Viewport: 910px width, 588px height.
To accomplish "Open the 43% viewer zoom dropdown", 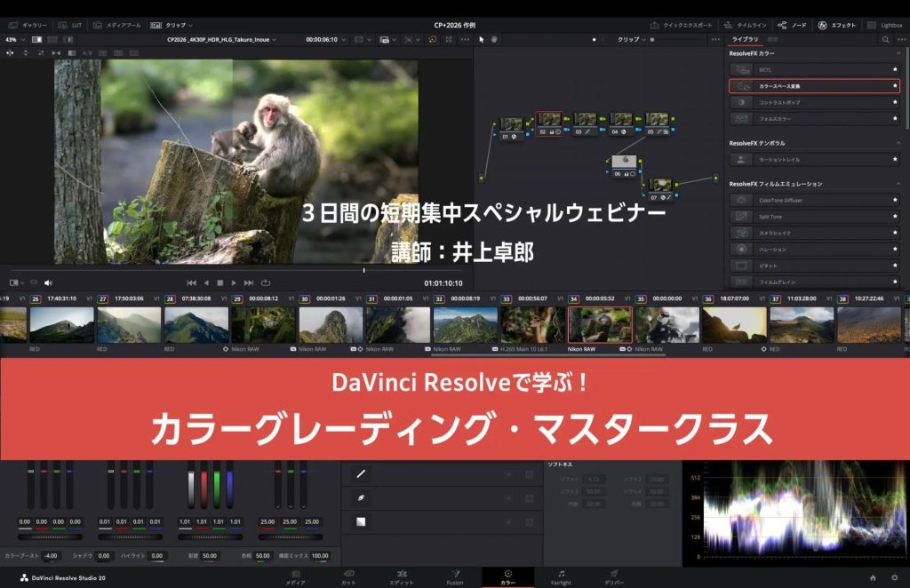I will [x=12, y=40].
